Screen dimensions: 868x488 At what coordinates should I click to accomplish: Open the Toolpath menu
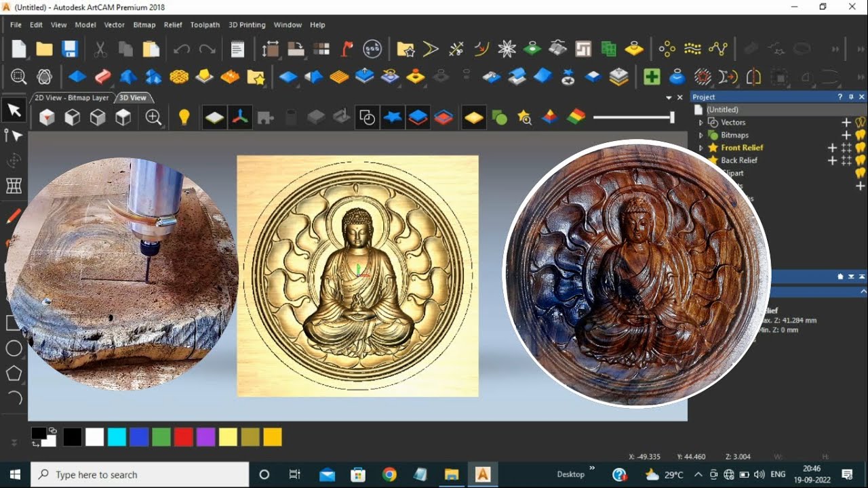click(205, 24)
